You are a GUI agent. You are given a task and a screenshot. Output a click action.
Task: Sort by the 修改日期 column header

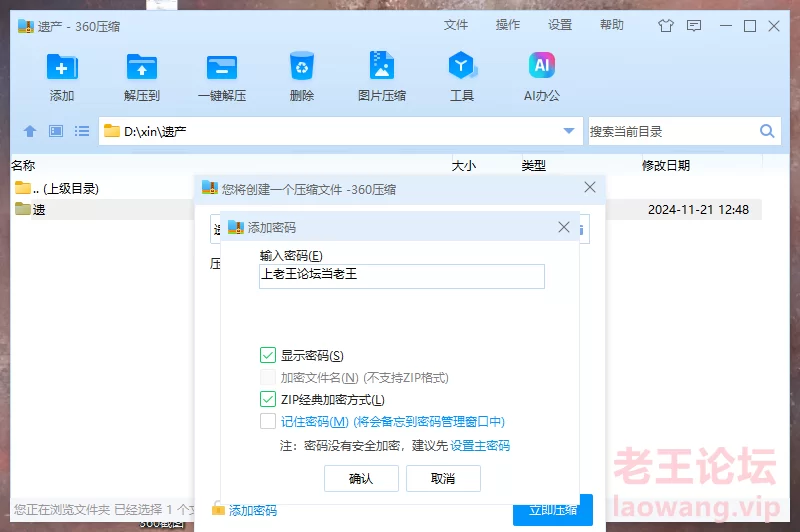tap(666, 165)
